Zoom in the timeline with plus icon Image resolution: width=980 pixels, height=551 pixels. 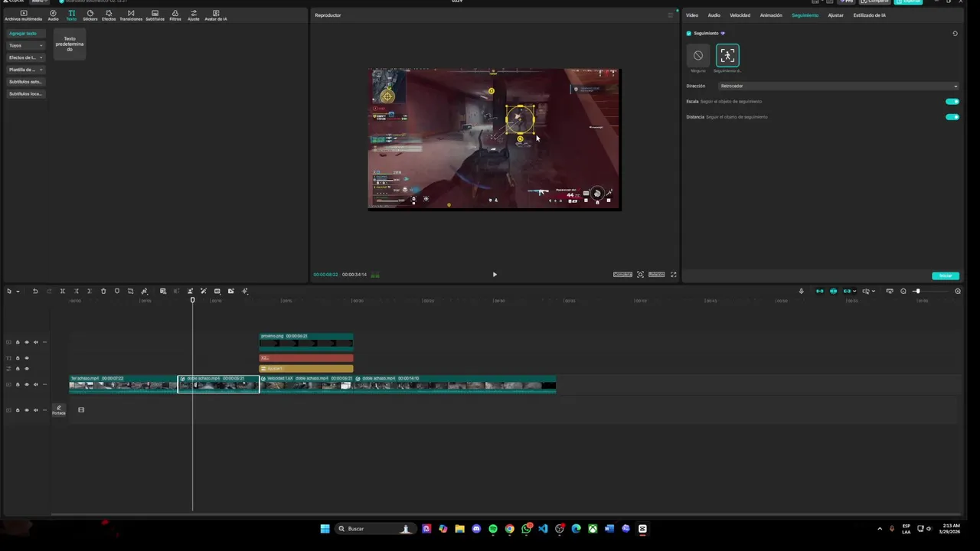(958, 291)
